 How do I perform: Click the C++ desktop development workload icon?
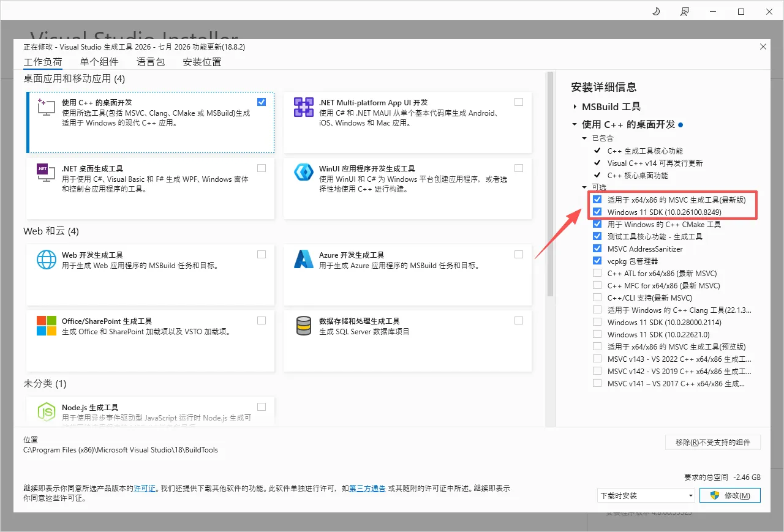click(x=47, y=107)
